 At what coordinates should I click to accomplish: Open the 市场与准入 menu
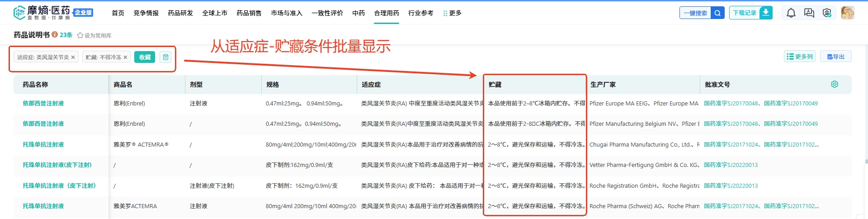point(287,13)
